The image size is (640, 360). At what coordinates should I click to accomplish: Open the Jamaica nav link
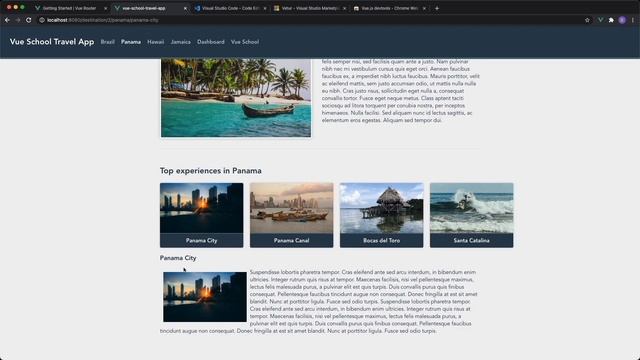click(x=180, y=42)
